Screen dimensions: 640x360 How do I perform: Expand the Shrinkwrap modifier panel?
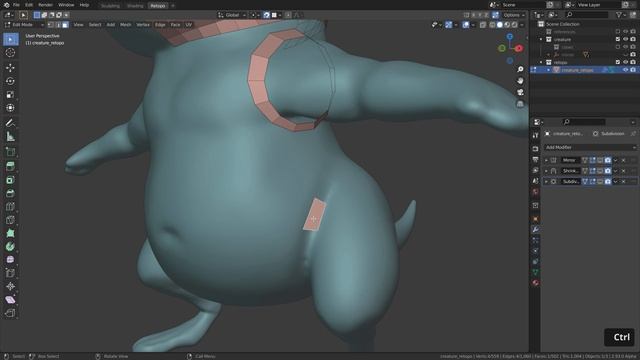[x=547, y=171]
